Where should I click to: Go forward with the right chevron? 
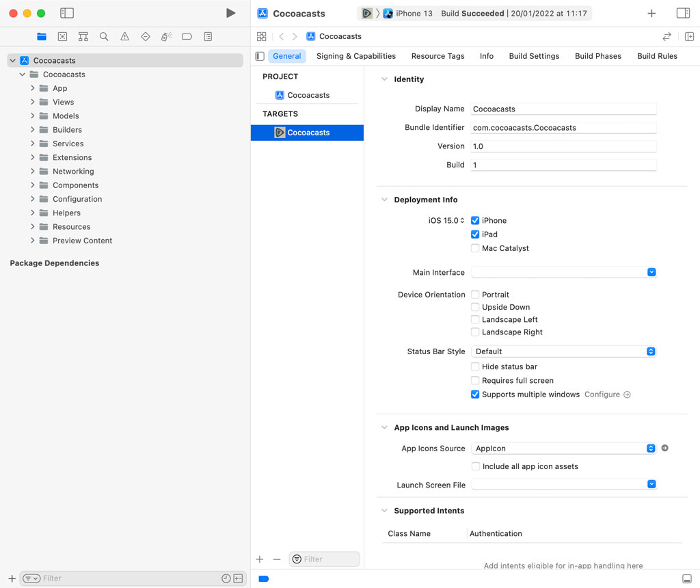(295, 37)
